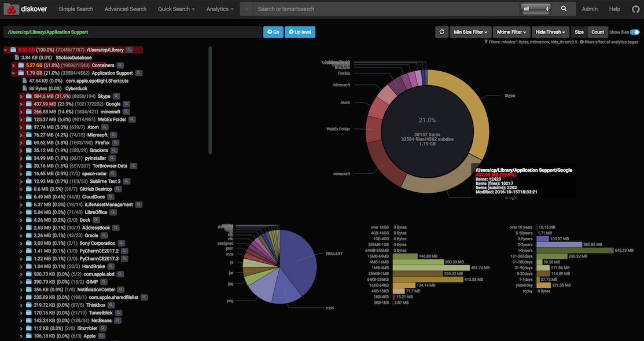Click the search magnifier button
This screenshot has height=341, width=644.
[564, 9]
